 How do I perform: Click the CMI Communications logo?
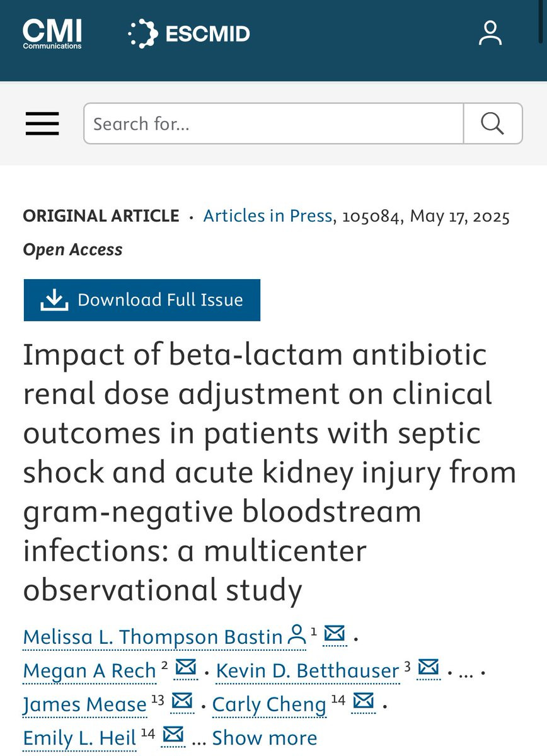(52, 34)
